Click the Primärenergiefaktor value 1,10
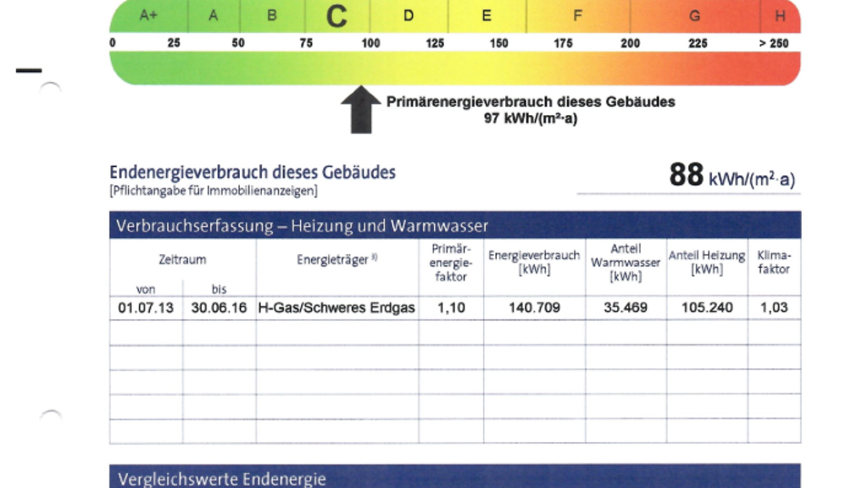The image size is (868, 488). [x=451, y=308]
